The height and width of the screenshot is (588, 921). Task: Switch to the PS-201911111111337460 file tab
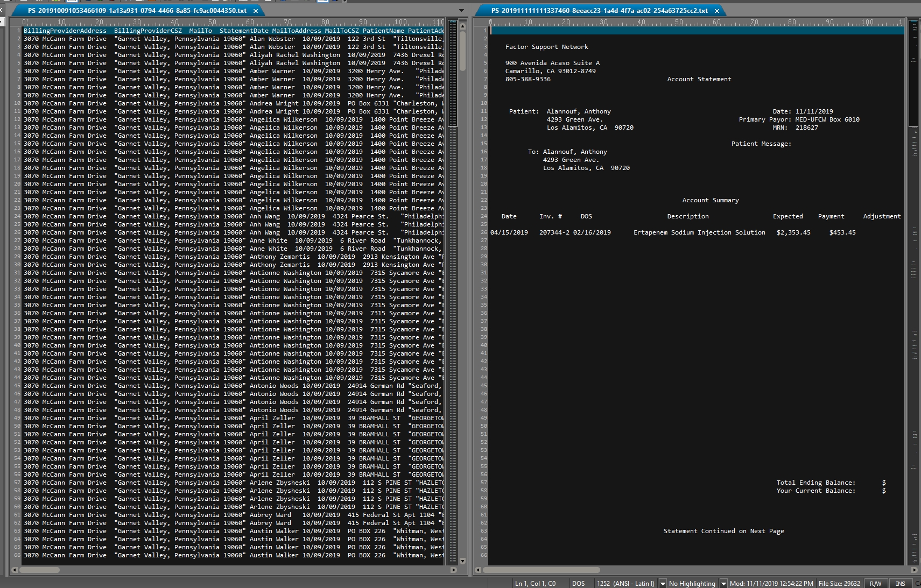(x=599, y=10)
